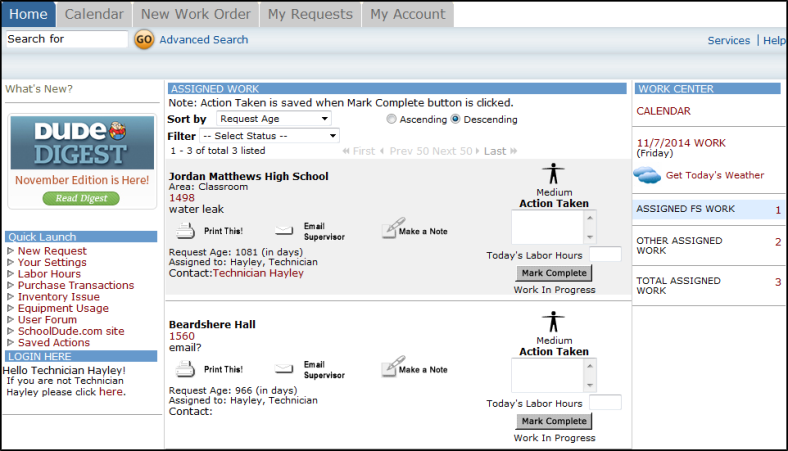Click the orange GO search button
788x451 pixels.
point(144,40)
